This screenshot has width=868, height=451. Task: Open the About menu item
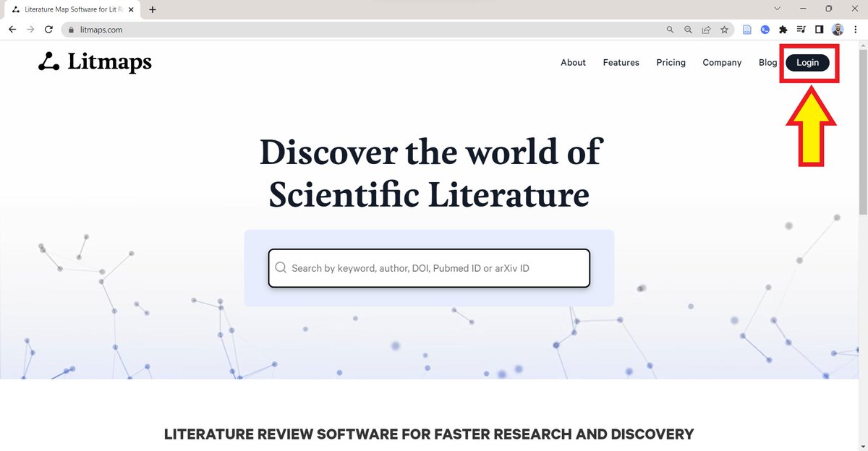click(573, 63)
